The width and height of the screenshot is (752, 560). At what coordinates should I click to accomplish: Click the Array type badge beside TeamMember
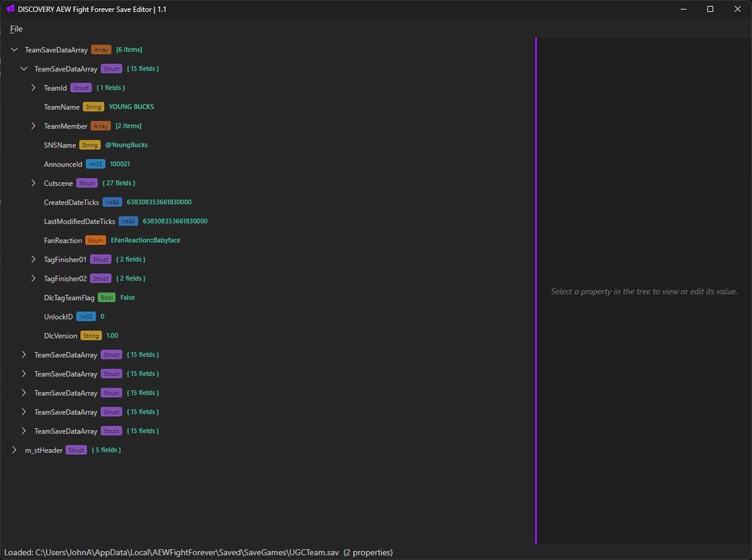(x=100, y=126)
